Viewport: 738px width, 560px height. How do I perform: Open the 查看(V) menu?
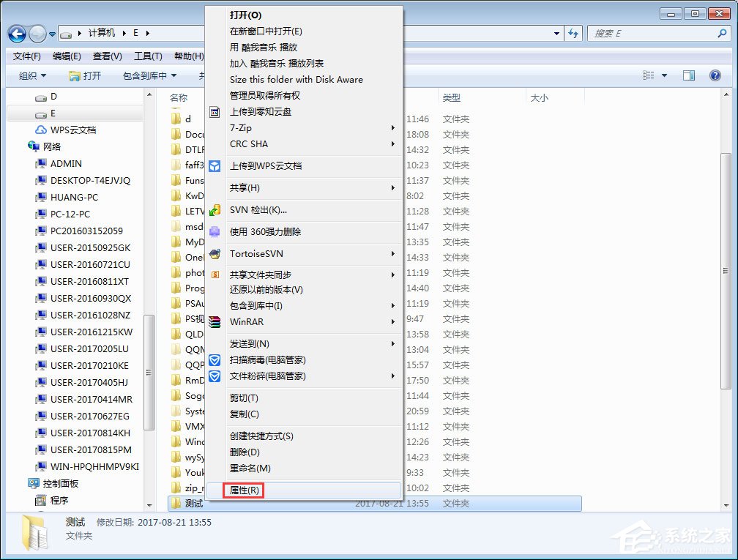coord(105,56)
